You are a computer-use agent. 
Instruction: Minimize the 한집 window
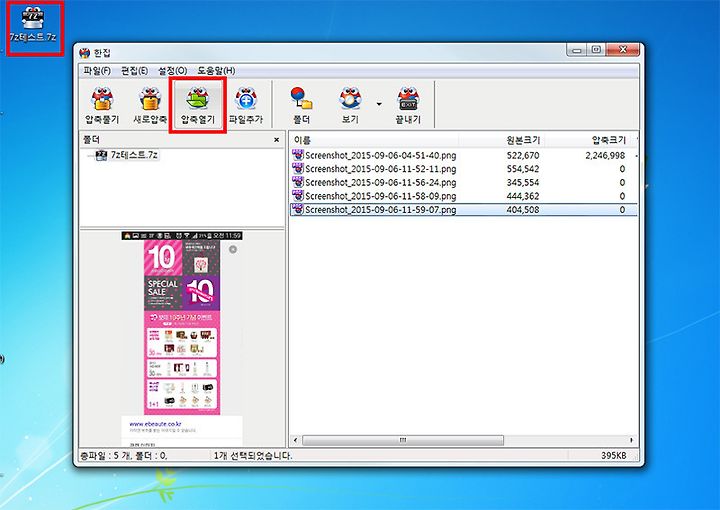577,50
